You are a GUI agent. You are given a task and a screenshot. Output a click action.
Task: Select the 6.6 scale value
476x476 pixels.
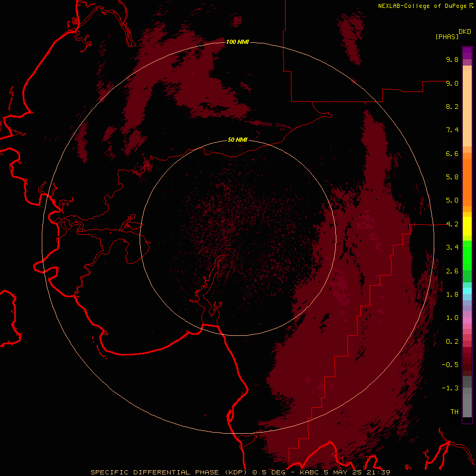452,153
